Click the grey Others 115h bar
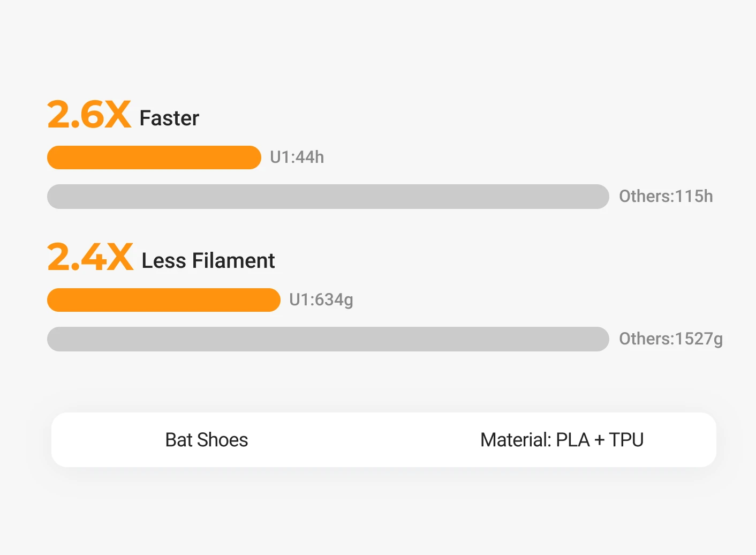 (x=328, y=197)
